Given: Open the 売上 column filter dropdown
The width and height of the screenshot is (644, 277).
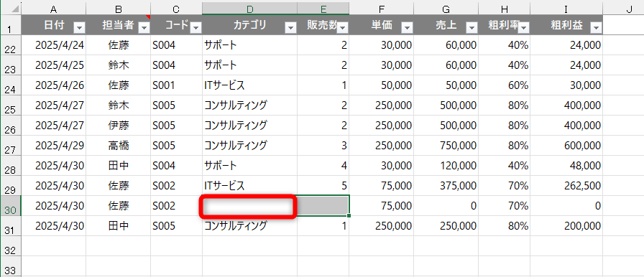Looking at the screenshot, I should click(x=472, y=27).
